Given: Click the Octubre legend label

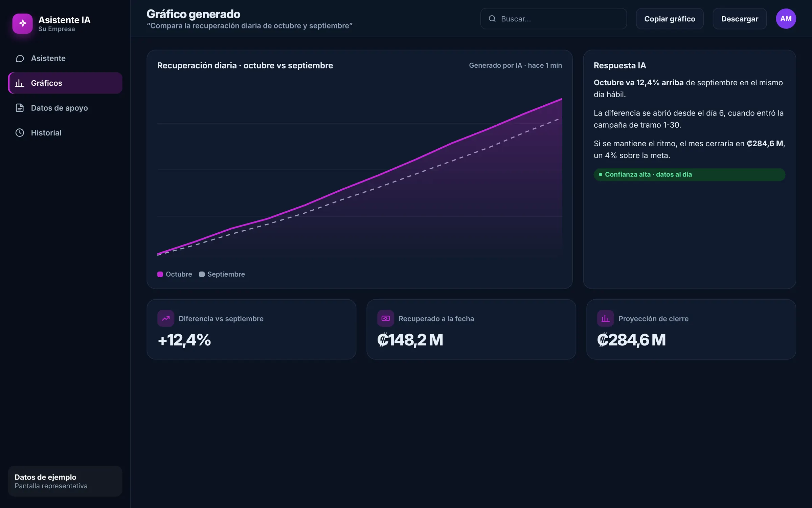Looking at the screenshot, I should [x=179, y=274].
